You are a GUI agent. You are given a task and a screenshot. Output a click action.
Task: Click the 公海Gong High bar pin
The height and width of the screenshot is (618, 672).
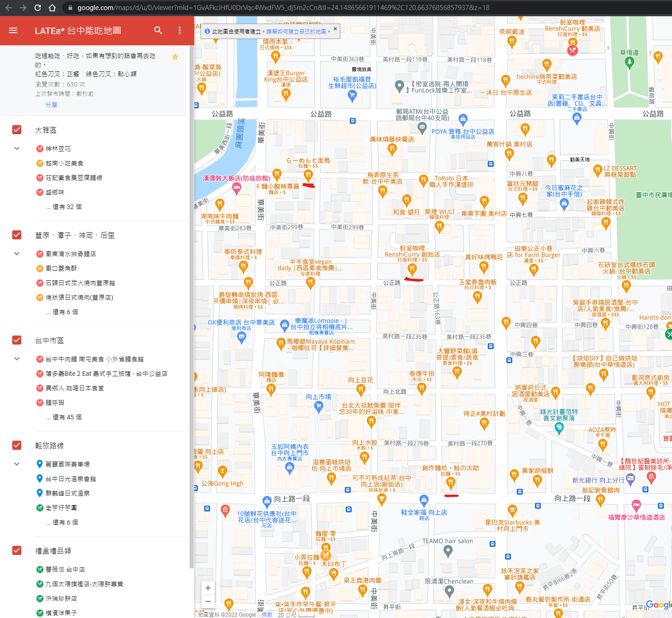[x=222, y=472]
